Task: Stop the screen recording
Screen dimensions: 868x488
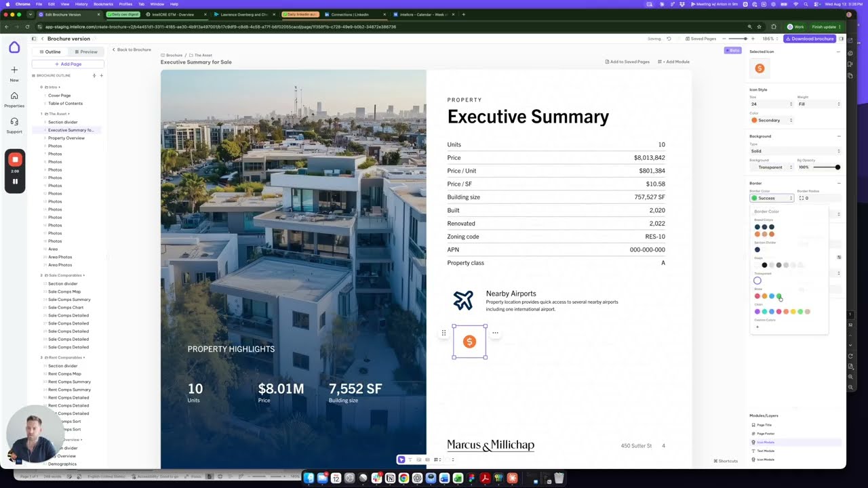Action: [15, 160]
